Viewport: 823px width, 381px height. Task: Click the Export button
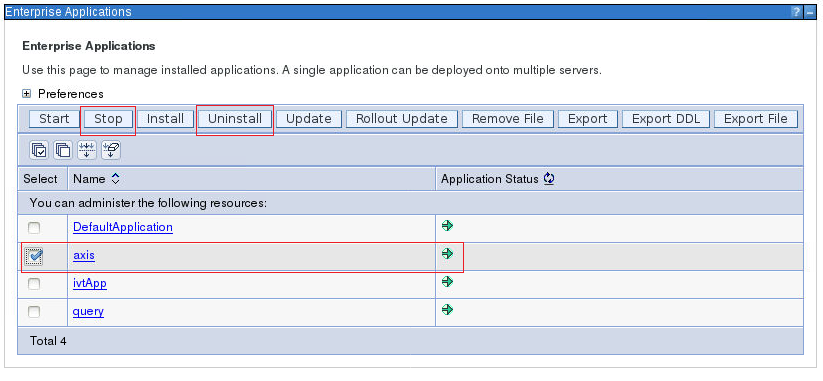587,119
